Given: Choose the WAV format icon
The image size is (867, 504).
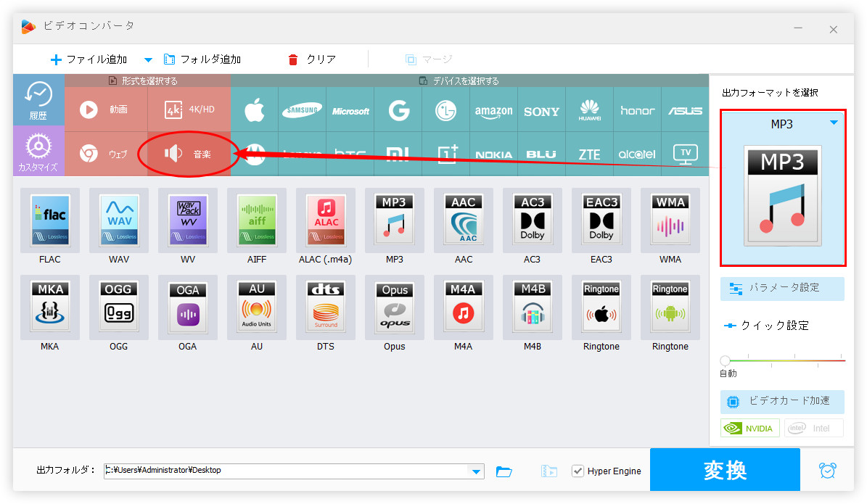Looking at the screenshot, I should [x=119, y=220].
